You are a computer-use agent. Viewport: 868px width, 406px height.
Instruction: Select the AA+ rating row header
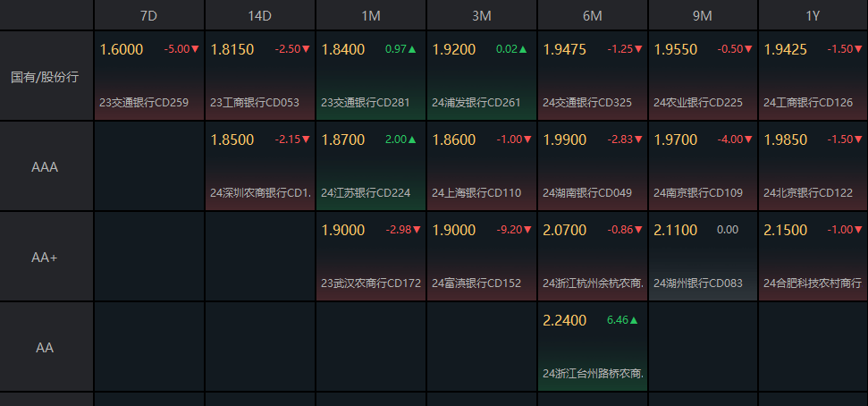(45, 258)
